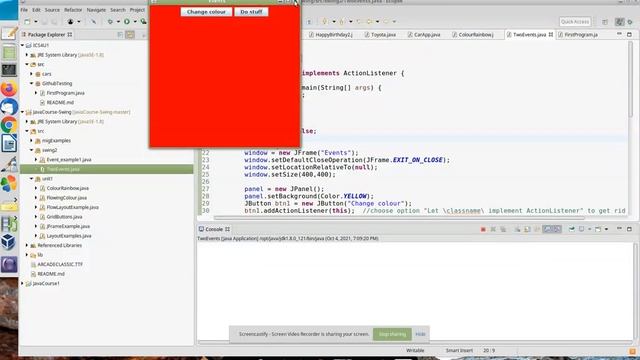Launch Google Chrome from the desktop dock
This screenshot has width=640, height=360.
[x=9, y=125]
